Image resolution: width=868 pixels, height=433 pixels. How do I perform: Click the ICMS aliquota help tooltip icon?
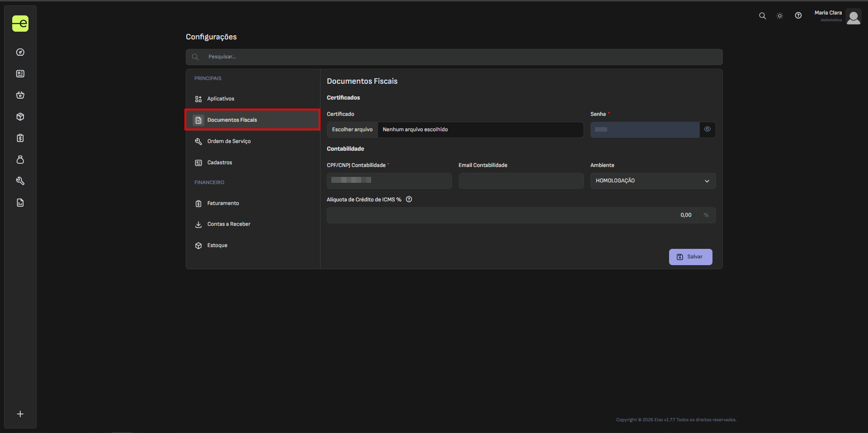pyautogui.click(x=409, y=200)
